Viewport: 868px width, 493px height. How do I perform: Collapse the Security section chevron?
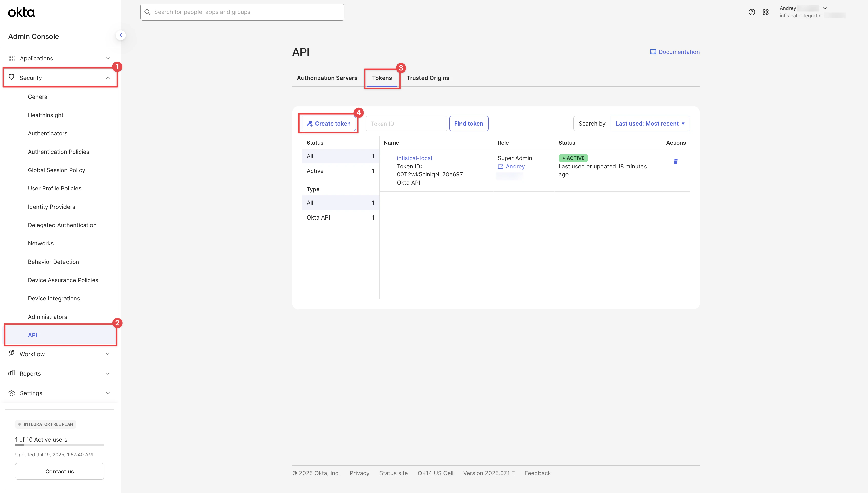107,78
